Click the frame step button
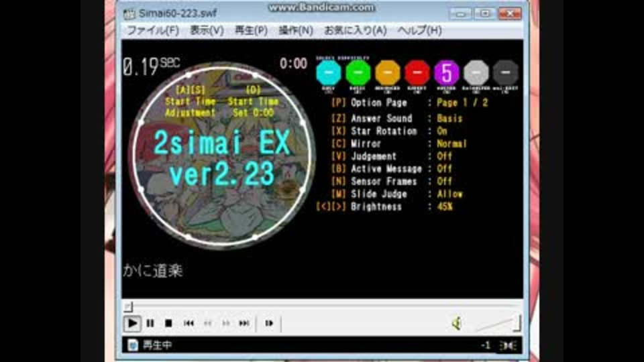 tap(269, 323)
